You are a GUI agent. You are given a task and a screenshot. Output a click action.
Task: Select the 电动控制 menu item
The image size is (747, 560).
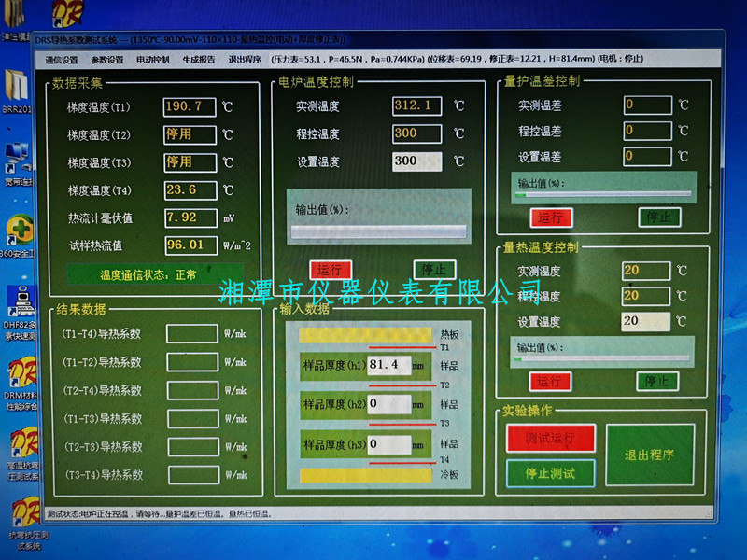[x=152, y=59]
